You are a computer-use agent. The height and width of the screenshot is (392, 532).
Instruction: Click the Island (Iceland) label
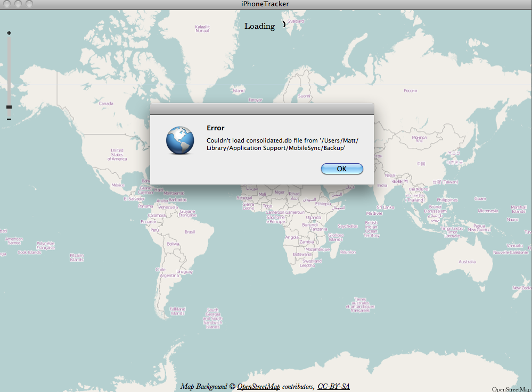pos(239,90)
